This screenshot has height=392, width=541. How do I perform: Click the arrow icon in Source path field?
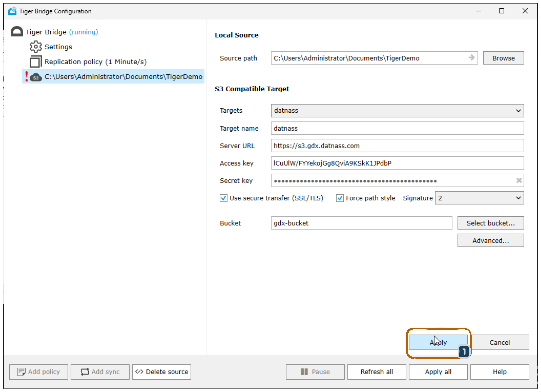(x=471, y=57)
